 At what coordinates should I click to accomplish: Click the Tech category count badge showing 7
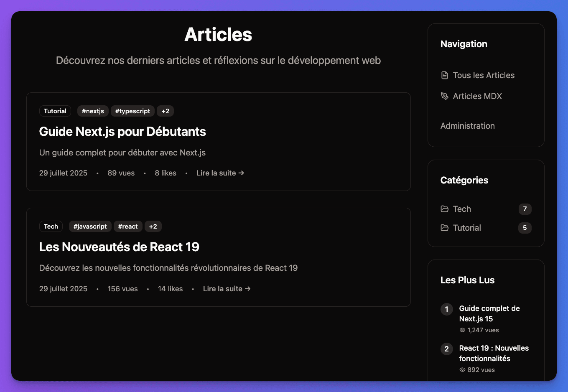[x=525, y=209]
